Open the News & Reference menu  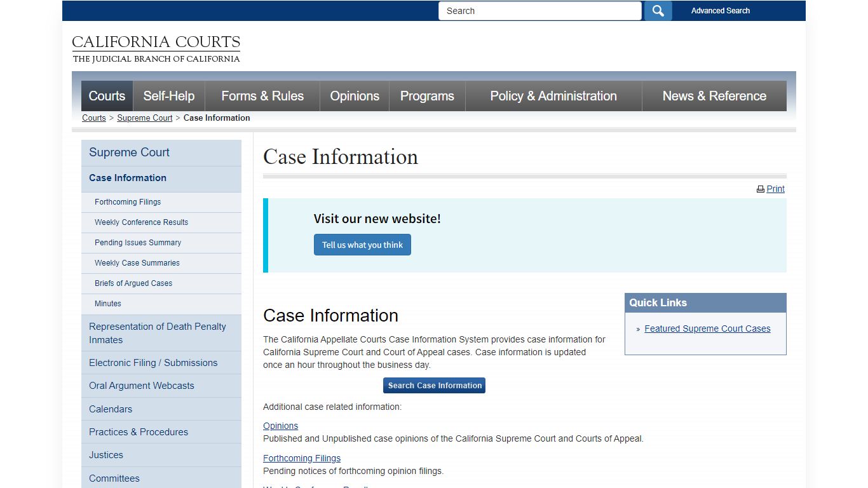click(714, 96)
